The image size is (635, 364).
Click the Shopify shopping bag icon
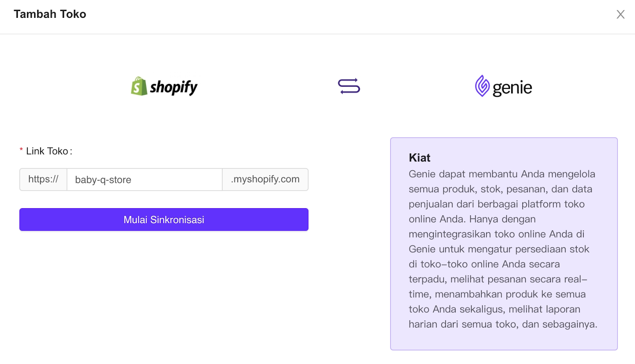139,86
